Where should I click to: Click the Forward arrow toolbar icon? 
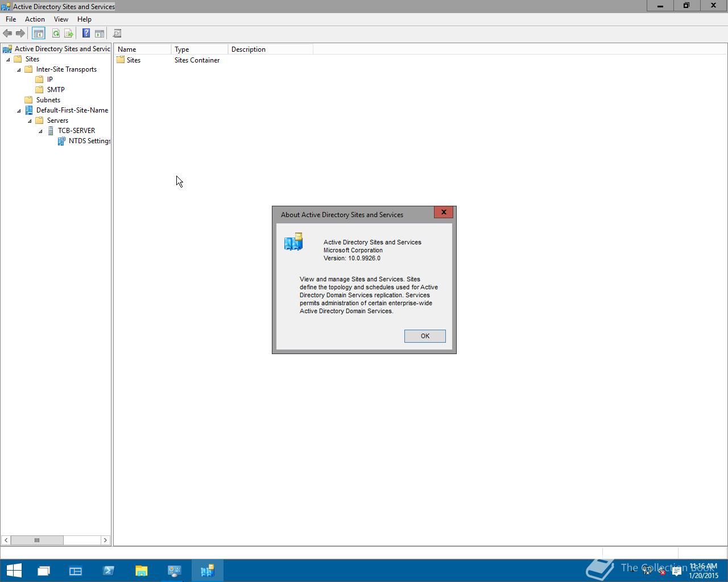[x=20, y=34]
